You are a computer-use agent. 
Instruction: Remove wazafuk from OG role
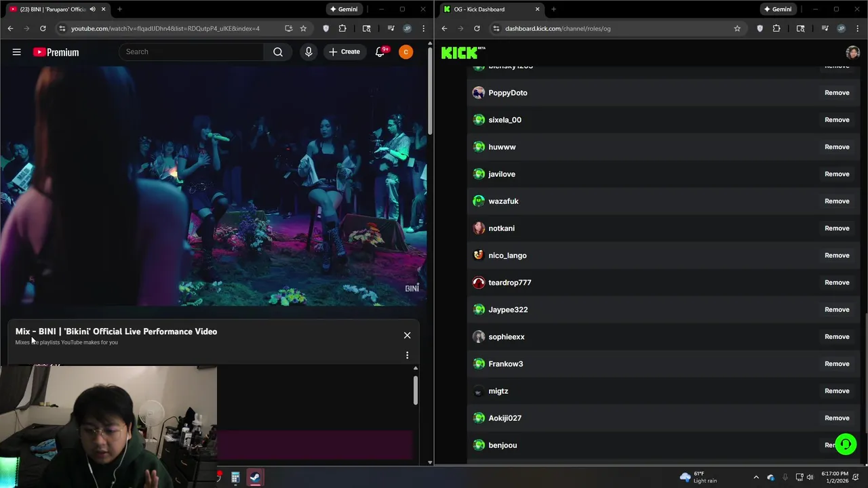coord(837,201)
